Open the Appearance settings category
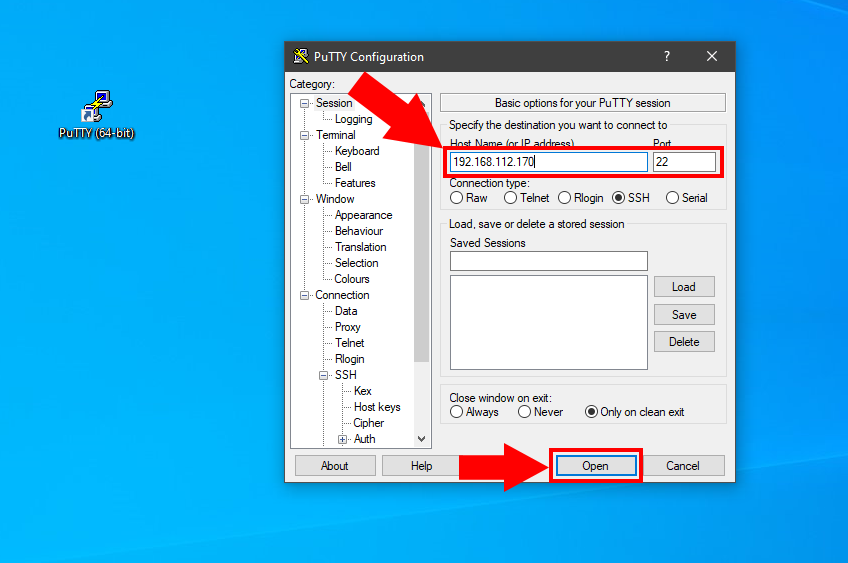The width and height of the screenshot is (848, 563). tap(363, 215)
